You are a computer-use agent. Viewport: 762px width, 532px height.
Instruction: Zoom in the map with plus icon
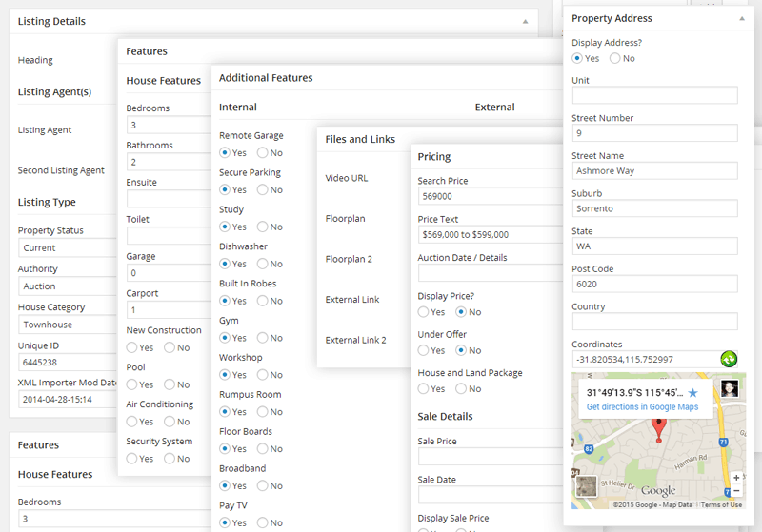pyautogui.click(x=736, y=478)
